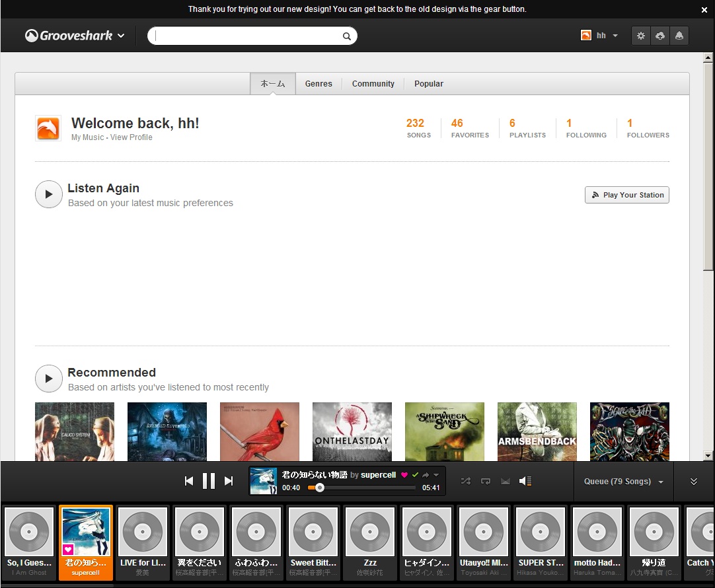
Task: Open the Shipwreck in the Sand album
Action: pyautogui.click(x=445, y=431)
